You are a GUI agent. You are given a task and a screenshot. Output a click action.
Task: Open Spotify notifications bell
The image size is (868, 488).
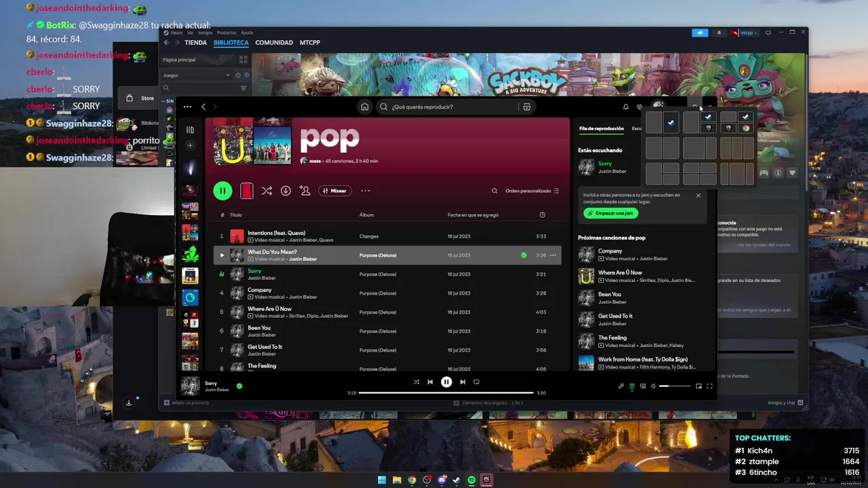tap(625, 106)
